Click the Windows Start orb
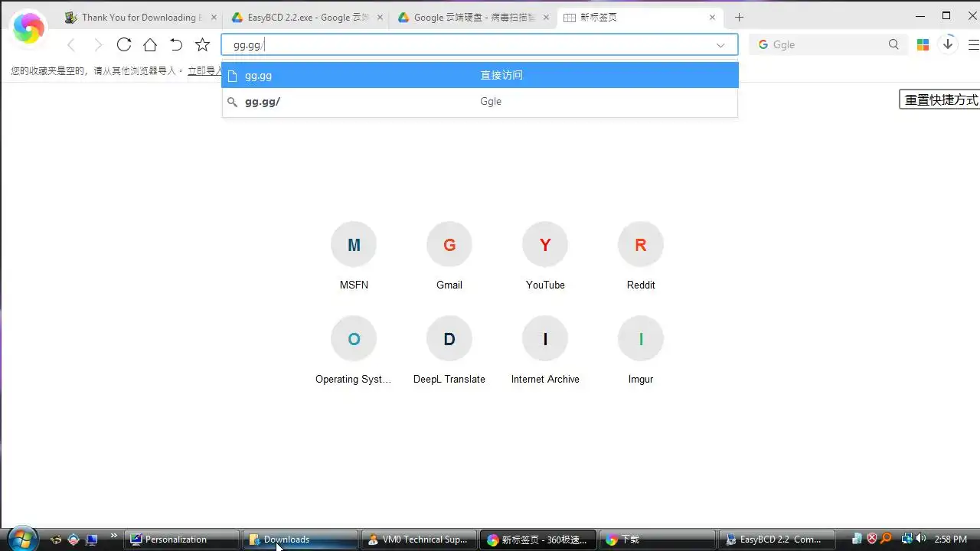980x551 pixels. tap(21, 538)
